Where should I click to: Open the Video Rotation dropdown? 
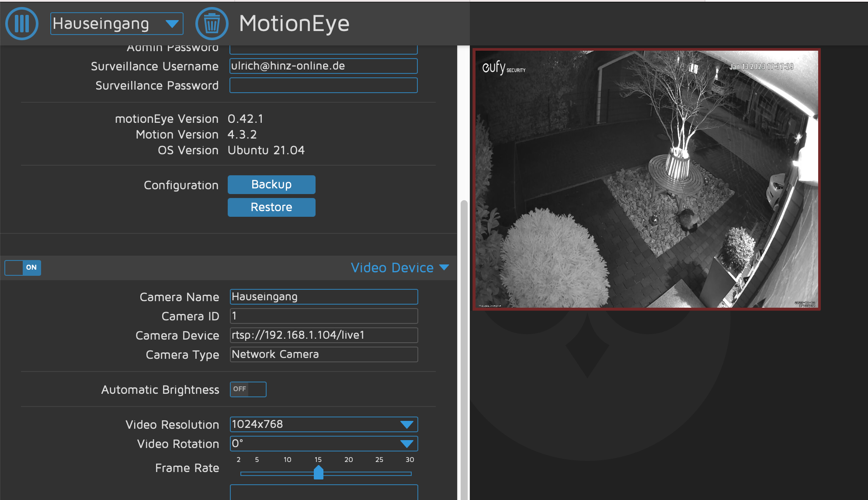click(324, 444)
